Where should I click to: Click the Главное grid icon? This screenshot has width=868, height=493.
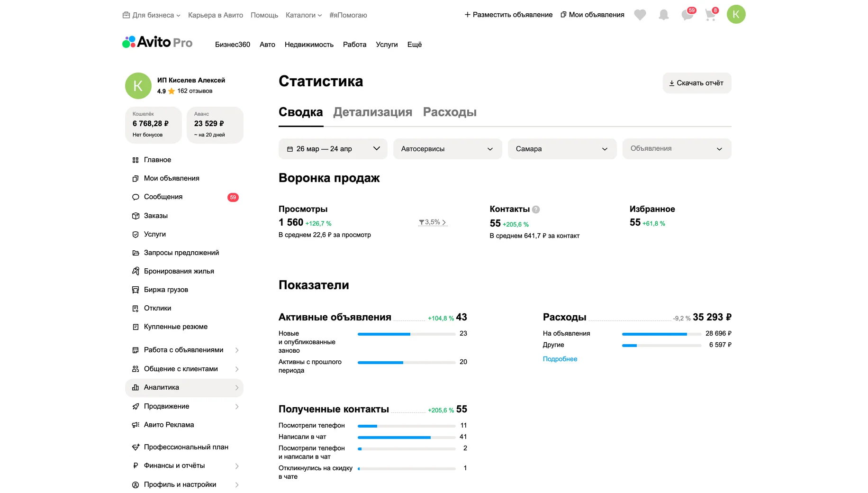136,160
